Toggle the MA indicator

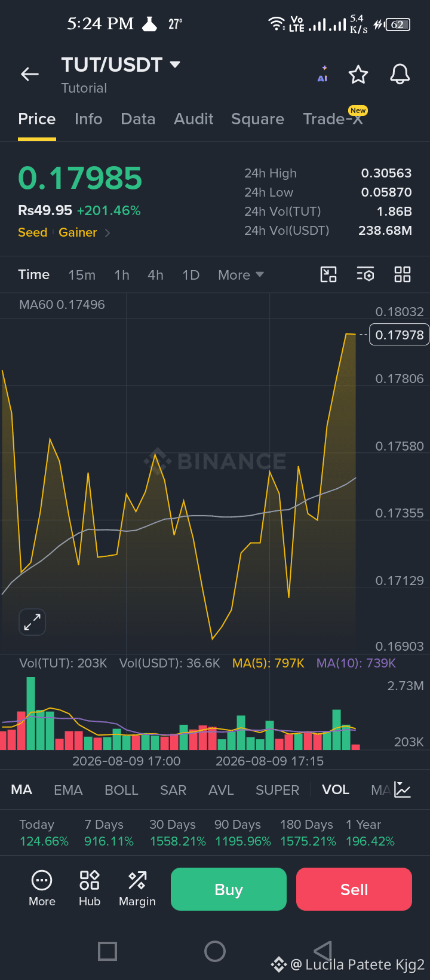click(21, 790)
